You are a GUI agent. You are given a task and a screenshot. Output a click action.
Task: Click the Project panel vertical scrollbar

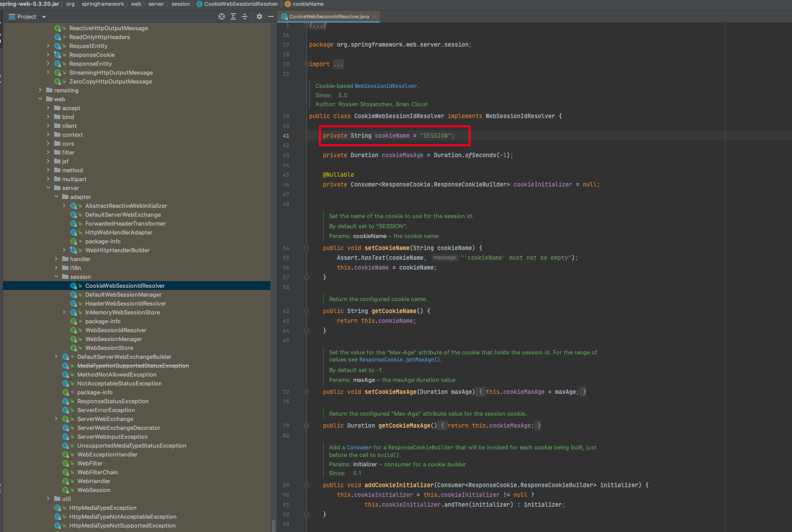273,525
